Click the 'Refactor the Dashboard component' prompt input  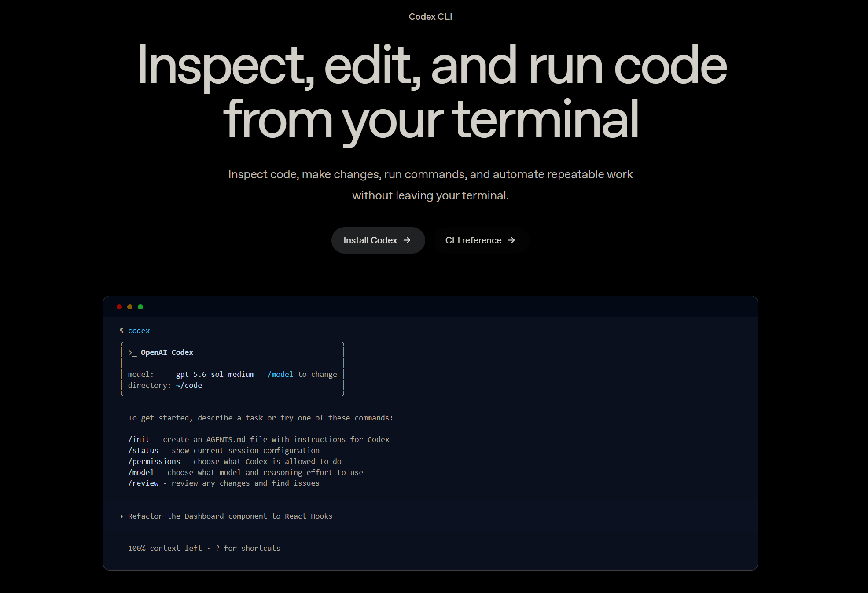[230, 516]
